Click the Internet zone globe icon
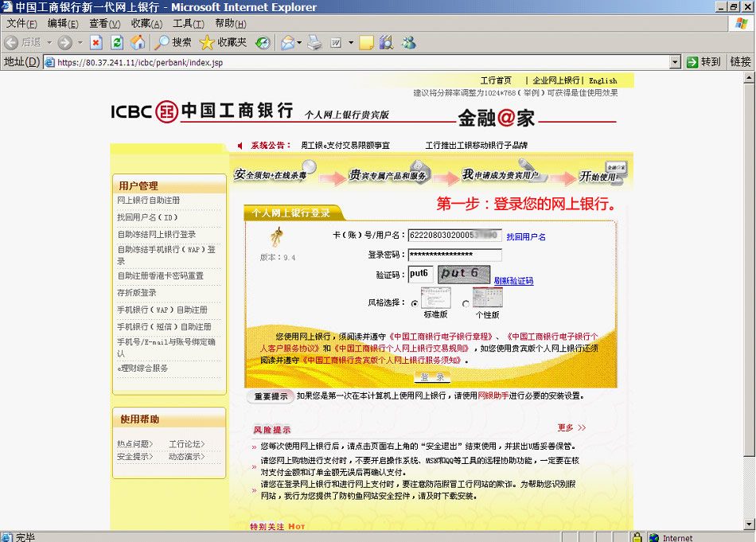The height and width of the screenshot is (542, 756). coord(654,537)
